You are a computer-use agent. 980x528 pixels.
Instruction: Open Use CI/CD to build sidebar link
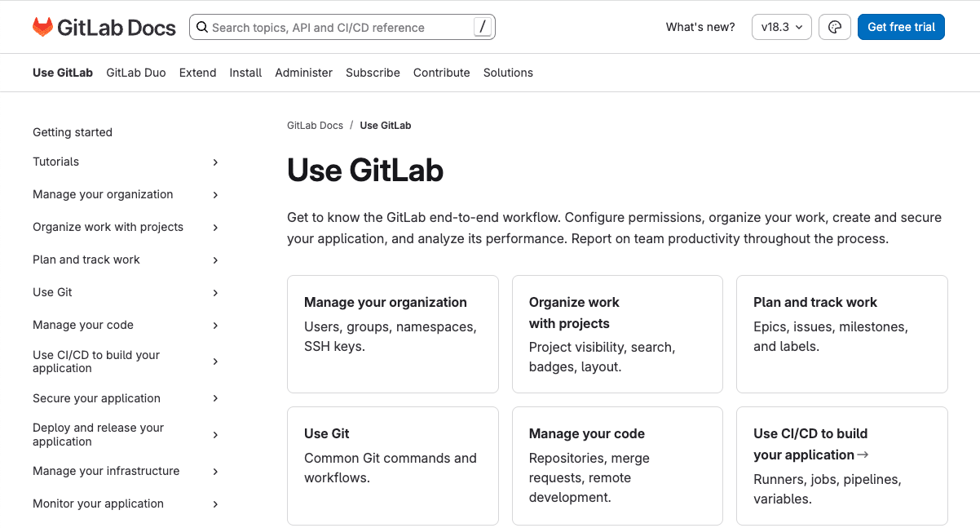(96, 362)
